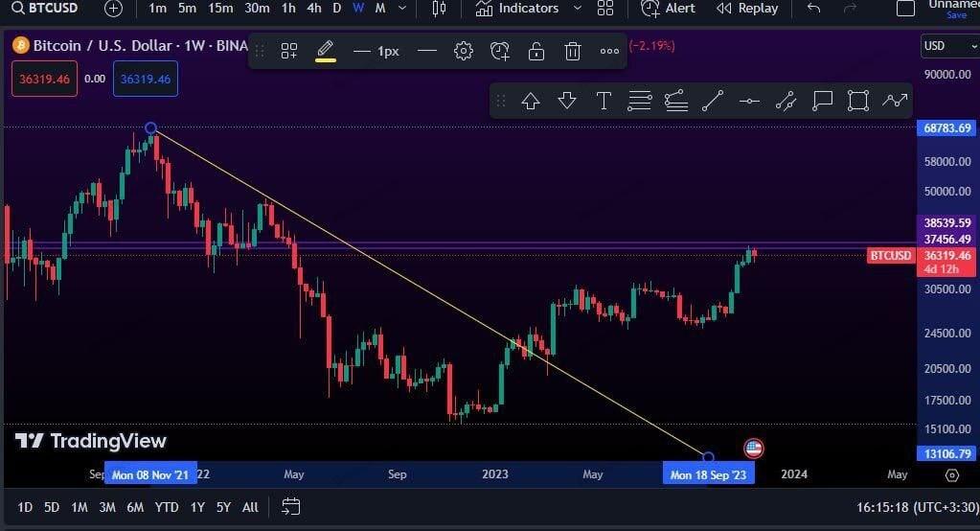980x531 pixels.
Task: Set range to 5D
Action: [x=52, y=507]
